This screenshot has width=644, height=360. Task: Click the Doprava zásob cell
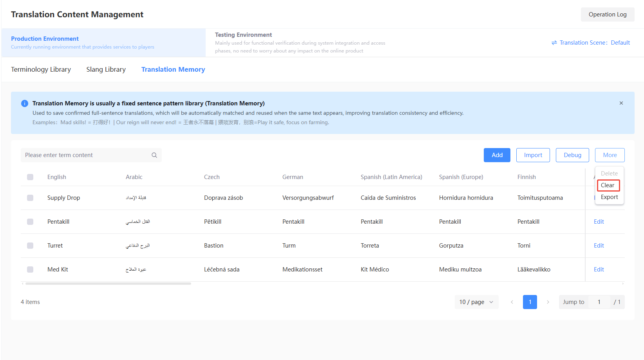pos(224,198)
